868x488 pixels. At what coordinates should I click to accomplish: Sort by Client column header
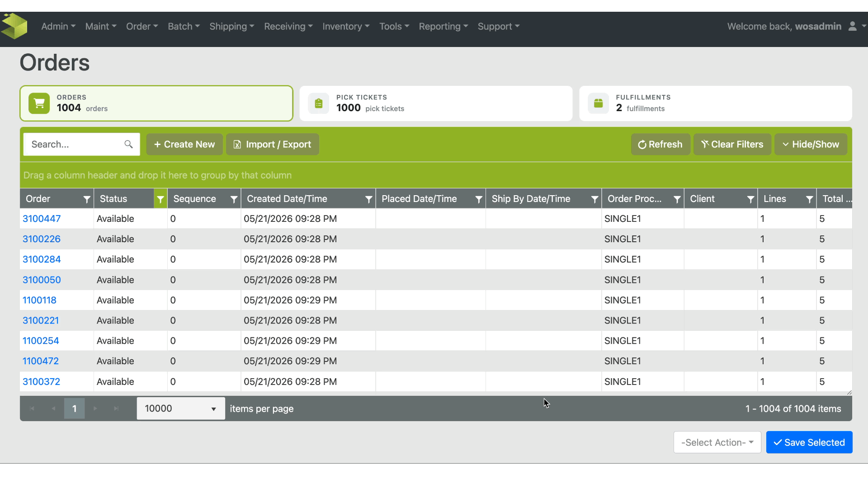point(702,199)
